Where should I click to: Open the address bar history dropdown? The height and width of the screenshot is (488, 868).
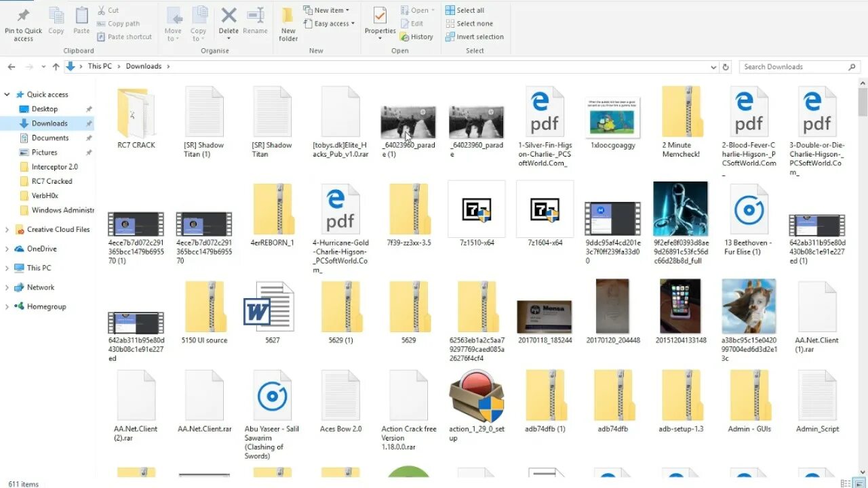click(x=713, y=67)
